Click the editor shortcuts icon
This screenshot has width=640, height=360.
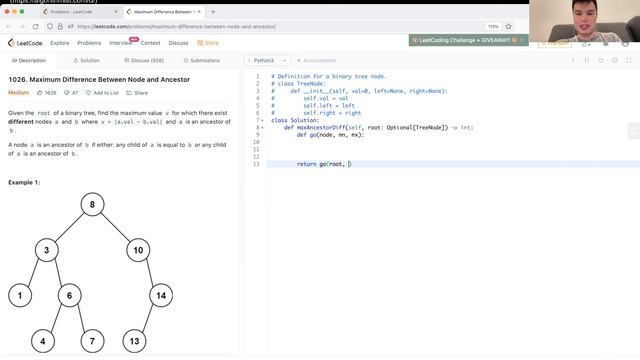pos(601,60)
